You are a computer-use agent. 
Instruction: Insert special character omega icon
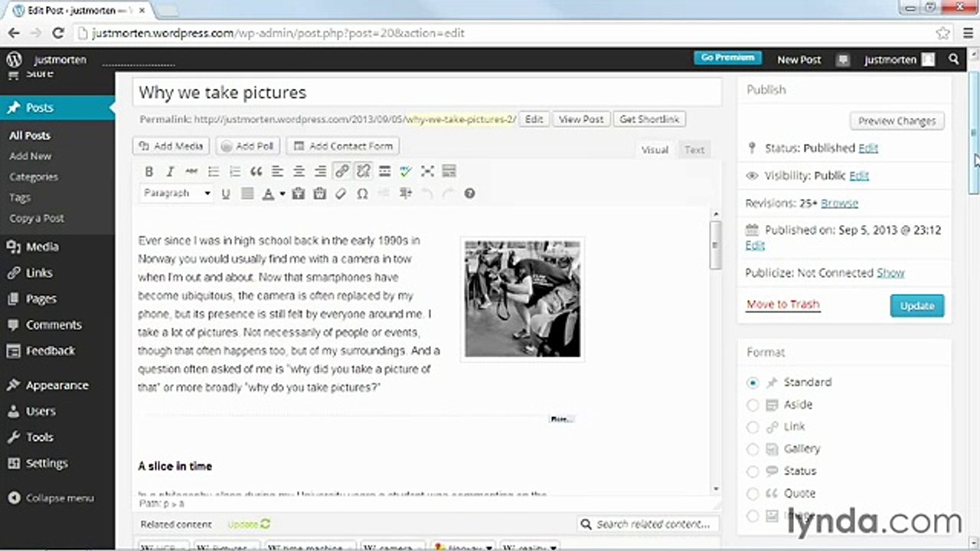pyautogui.click(x=363, y=194)
